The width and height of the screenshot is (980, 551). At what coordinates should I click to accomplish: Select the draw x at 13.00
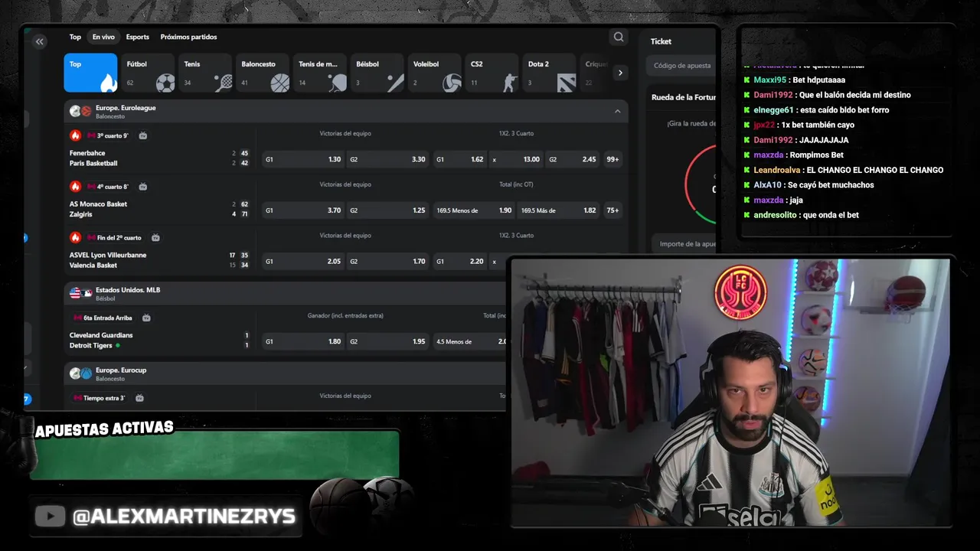click(x=516, y=159)
